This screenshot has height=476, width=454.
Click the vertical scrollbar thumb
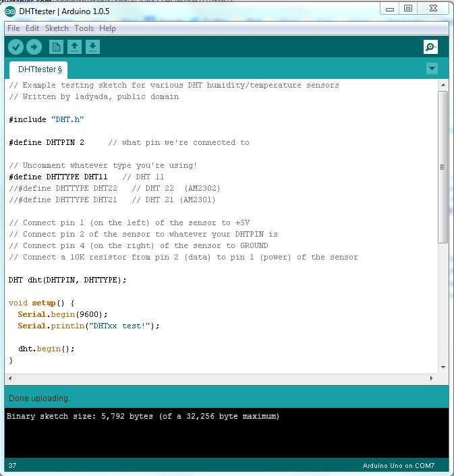click(x=443, y=167)
